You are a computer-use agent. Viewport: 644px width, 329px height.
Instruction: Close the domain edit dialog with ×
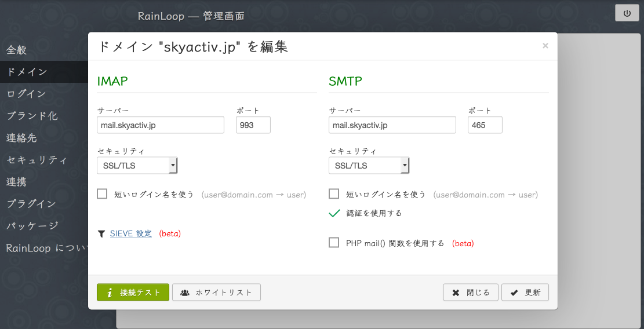tap(545, 46)
